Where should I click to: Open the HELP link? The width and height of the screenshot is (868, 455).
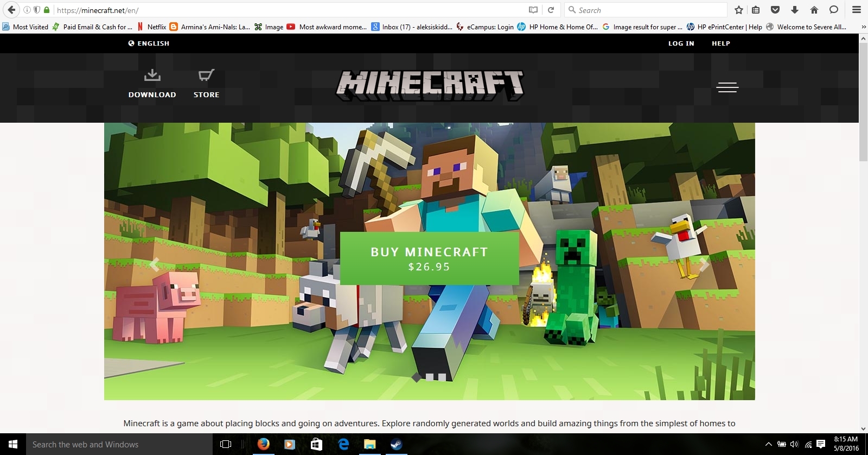click(x=721, y=43)
